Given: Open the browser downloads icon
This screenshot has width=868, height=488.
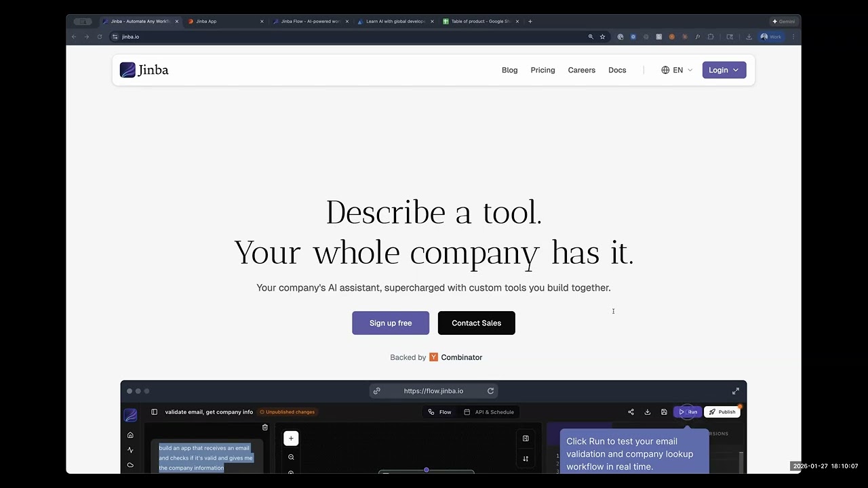Looking at the screenshot, I should pos(749,37).
